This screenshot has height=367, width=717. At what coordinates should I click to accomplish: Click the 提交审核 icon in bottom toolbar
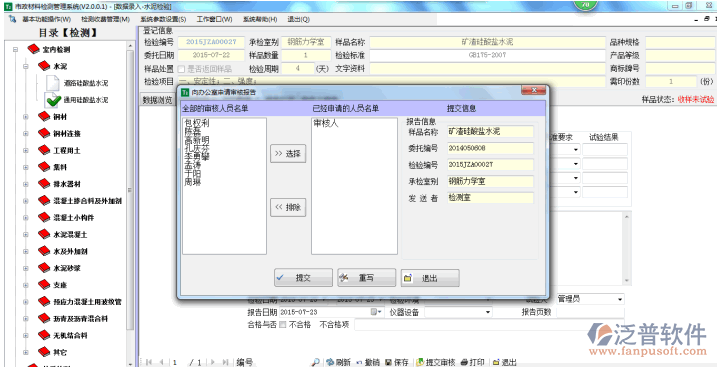pos(420,362)
